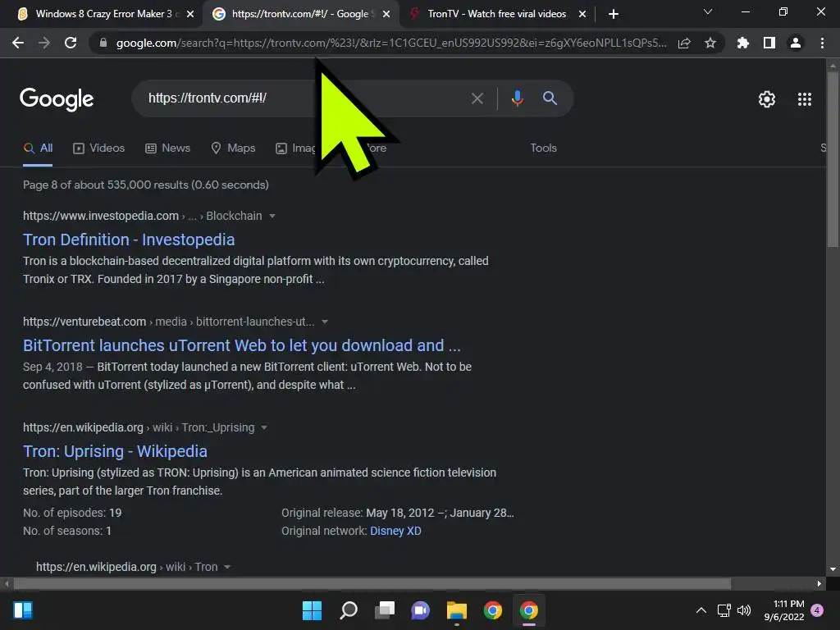Share this page from address bar
Viewport: 840px width, 630px height.
coord(684,43)
